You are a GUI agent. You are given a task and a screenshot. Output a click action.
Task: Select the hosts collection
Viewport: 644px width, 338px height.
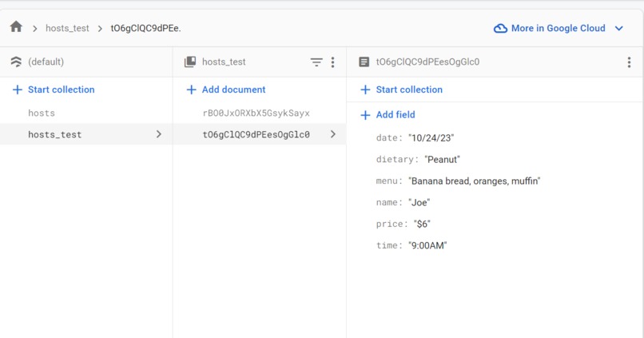[x=42, y=113]
